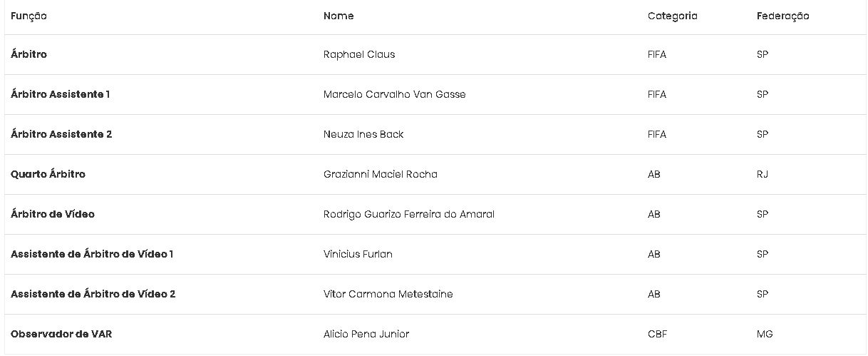Select the Quarto Árbitro row label
The width and height of the screenshot is (868, 356).
[48, 174]
